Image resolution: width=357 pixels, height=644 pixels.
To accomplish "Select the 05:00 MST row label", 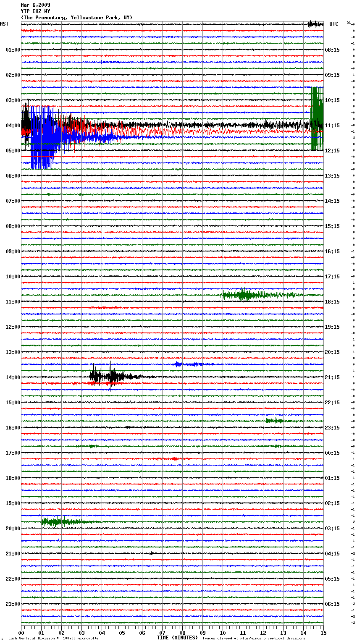I will click(x=13, y=151).
